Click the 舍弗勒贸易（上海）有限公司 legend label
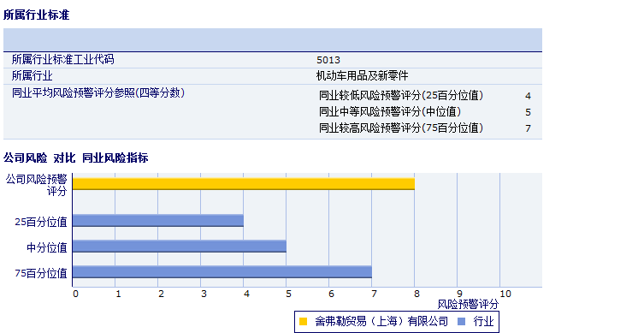644x333 pixels. tap(381, 321)
